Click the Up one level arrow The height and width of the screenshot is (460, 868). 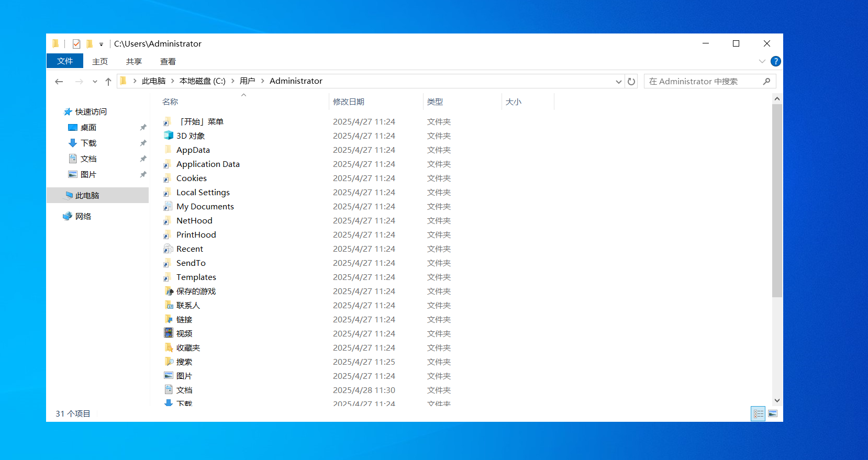pyautogui.click(x=108, y=82)
